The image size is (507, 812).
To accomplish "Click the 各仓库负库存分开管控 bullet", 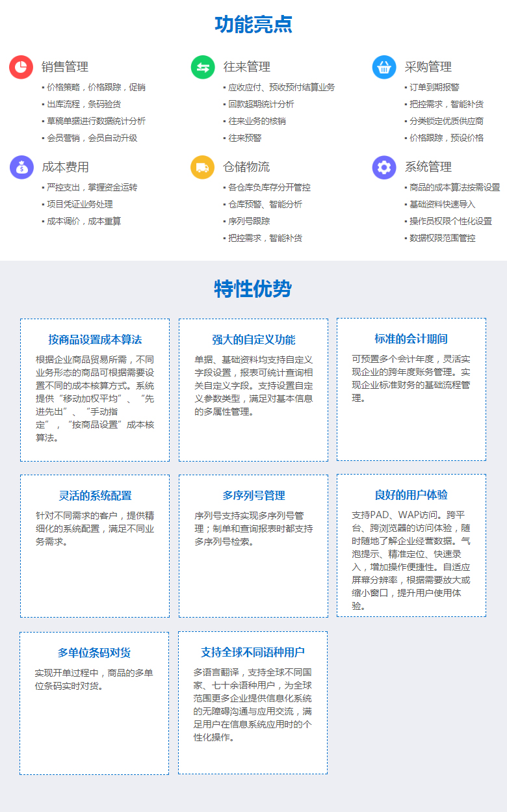I will [269, 187].
